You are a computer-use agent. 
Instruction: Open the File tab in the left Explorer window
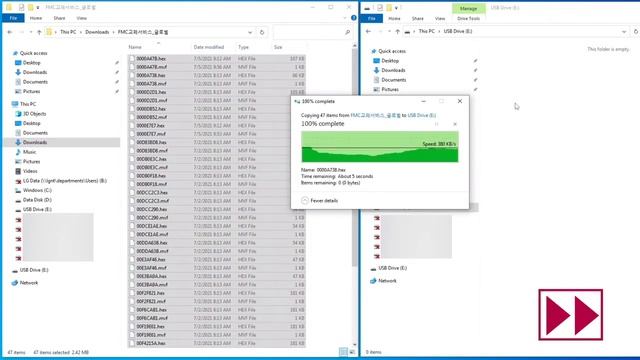(x=13, y=18)
